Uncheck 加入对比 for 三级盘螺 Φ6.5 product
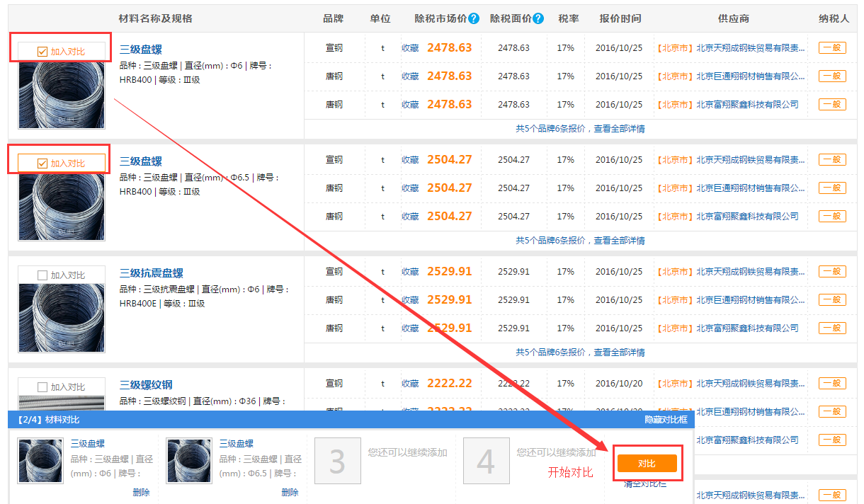This screenshot has width=864, height=504. coord(42,164)
